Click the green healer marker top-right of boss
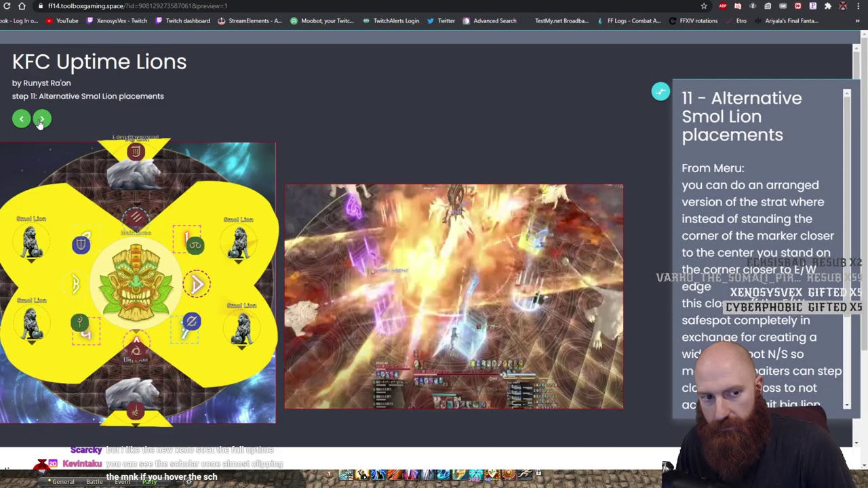868x488 pixels. 195,245
